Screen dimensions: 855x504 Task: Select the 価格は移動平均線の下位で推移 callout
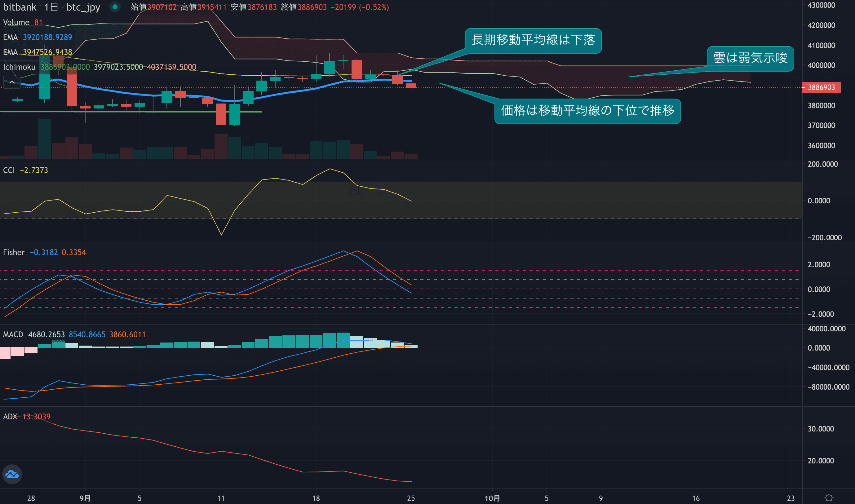point(587,111)
